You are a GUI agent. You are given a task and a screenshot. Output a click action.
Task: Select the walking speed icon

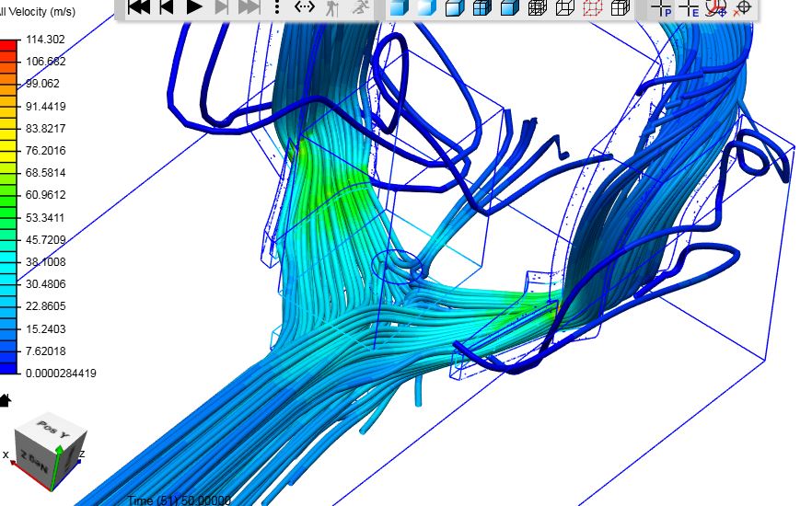[x=332, y=7]
